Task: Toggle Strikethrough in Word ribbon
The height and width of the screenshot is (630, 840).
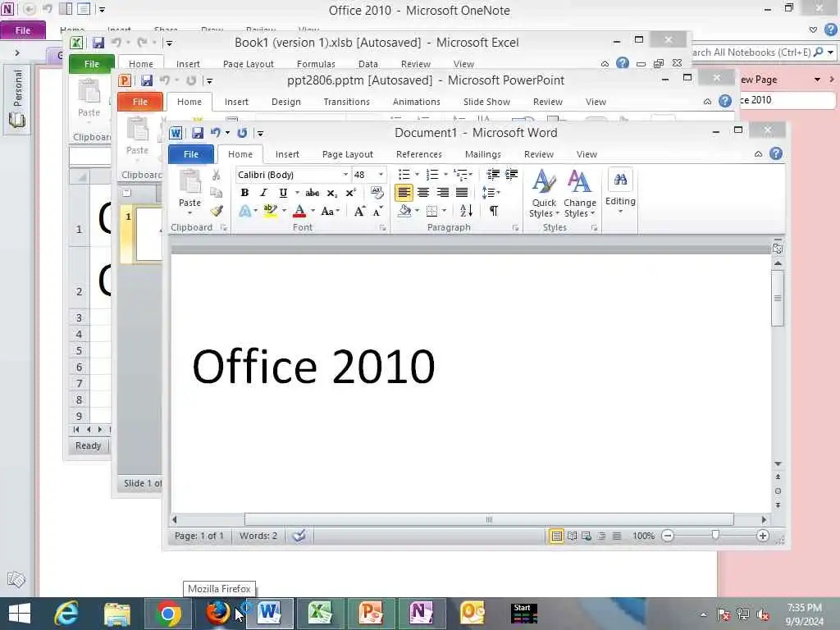Action: point(313,193)
